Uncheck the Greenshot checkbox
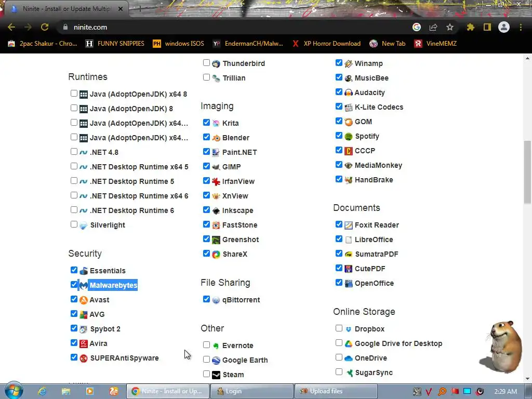This screenshot has height=399, width=532. 206,239
